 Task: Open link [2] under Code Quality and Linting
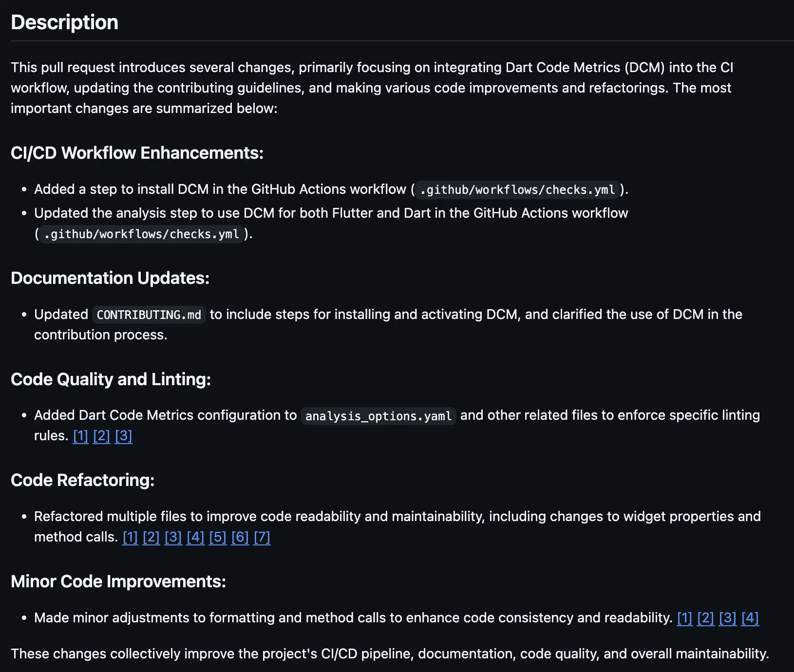click(x=101, y=436)
